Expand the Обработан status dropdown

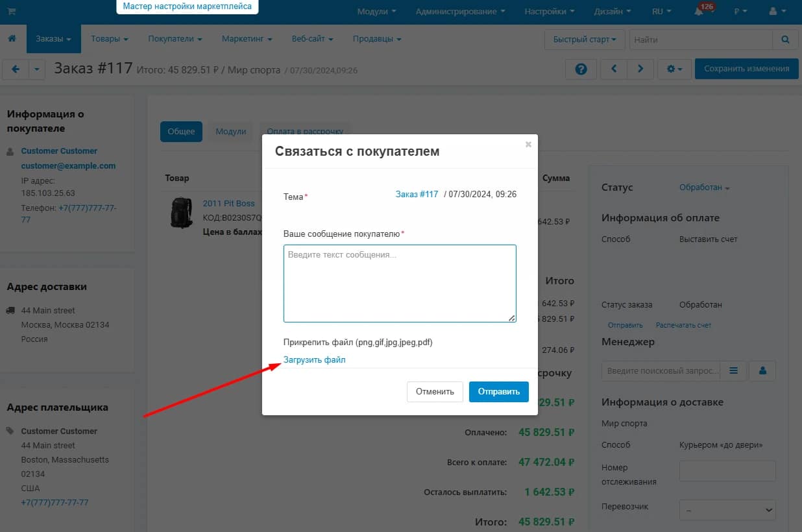click(704, 187)
